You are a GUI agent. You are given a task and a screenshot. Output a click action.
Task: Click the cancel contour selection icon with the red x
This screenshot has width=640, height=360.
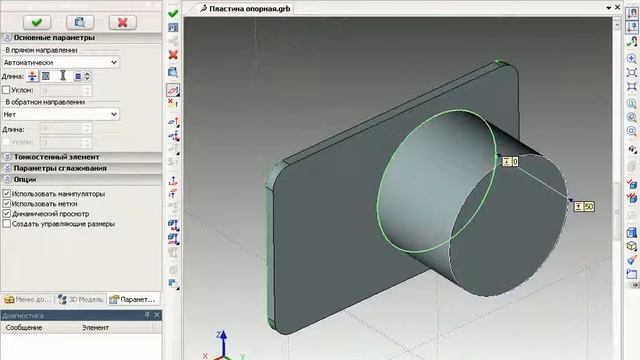point(173,104)
